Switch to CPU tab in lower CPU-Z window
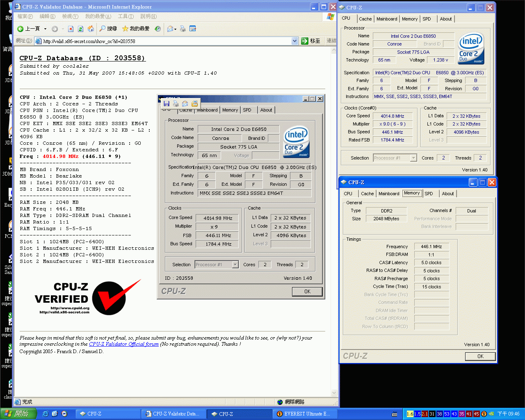525x420 pixels. tap(348, 194)
